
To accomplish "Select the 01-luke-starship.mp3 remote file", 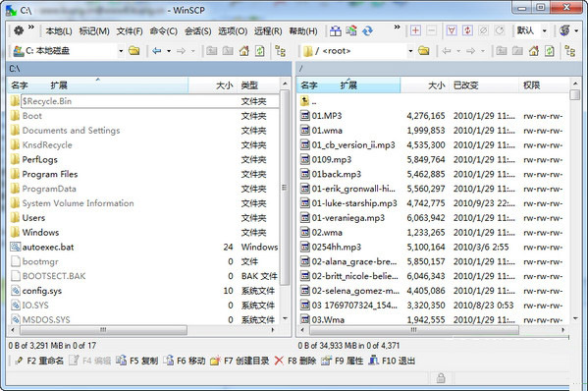I will point(354,203).
